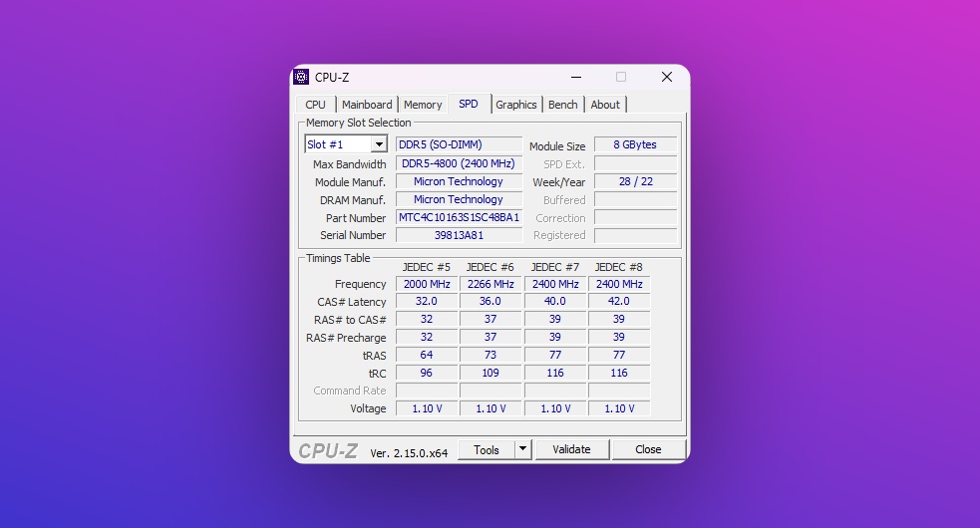Open the Memory tab
This screenshot has height=528, width=980.
(x=423, y=105)
